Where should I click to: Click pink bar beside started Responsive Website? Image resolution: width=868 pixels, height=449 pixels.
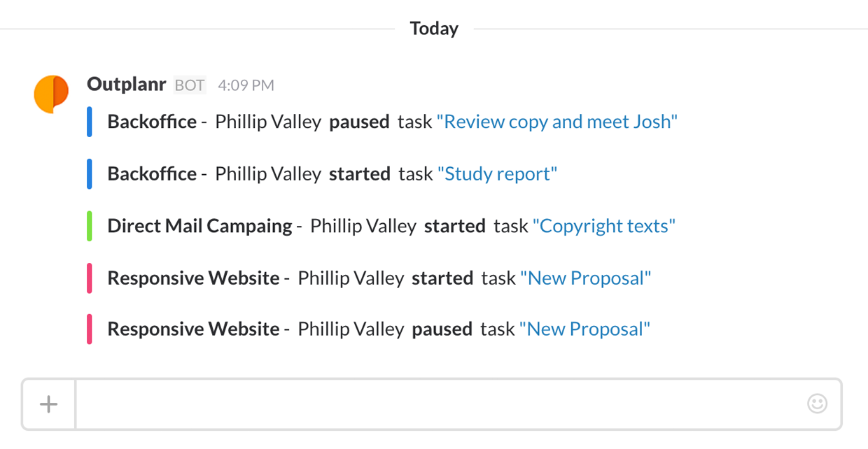click(90, 278)
